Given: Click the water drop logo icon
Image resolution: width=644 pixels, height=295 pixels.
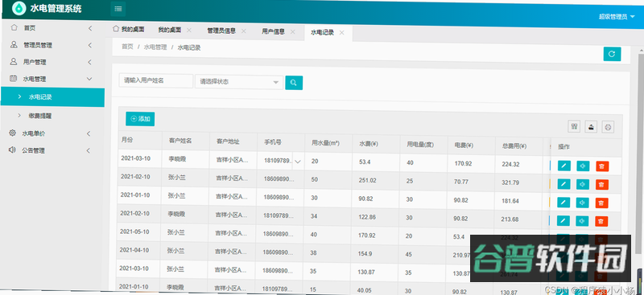Looking at the screenshot, I should click(19, 8).
